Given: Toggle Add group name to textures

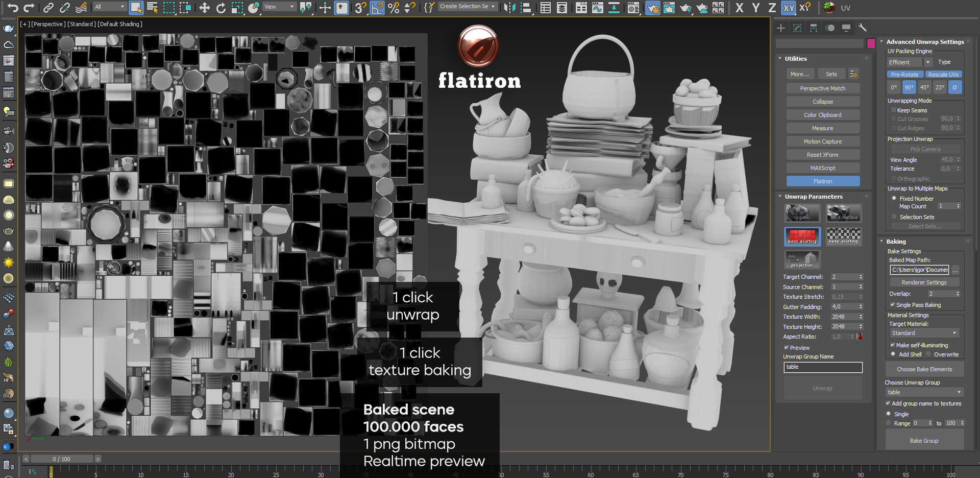Looking at the screenshot, I should point(888,403).
